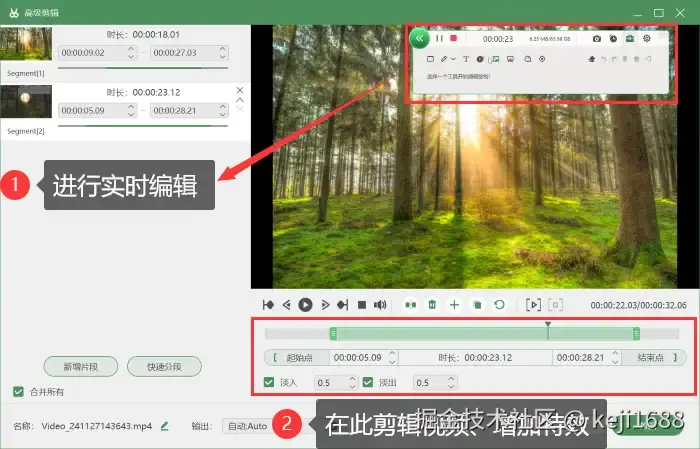Play the video preview
Screen dimensions: 700x449
pos(305,305)
